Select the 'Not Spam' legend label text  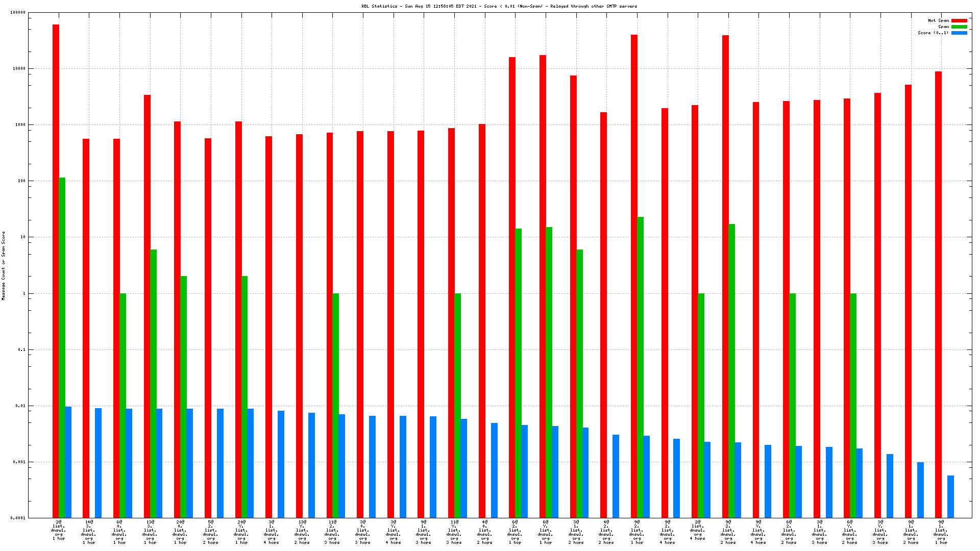pos(938,21)
